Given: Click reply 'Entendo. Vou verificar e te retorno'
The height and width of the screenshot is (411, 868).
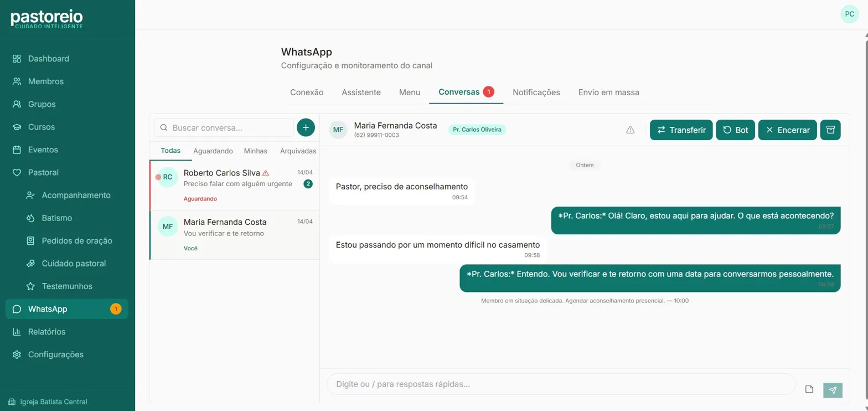Looking at the screenshot, I should coord(650,278).
